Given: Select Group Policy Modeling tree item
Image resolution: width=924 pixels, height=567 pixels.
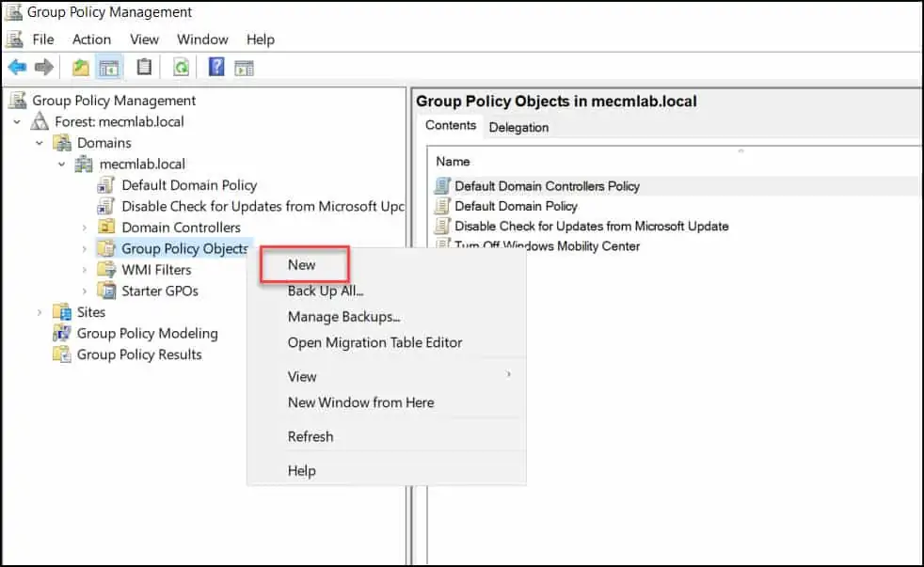Looking at the screenshot, I should coord(148,333).
